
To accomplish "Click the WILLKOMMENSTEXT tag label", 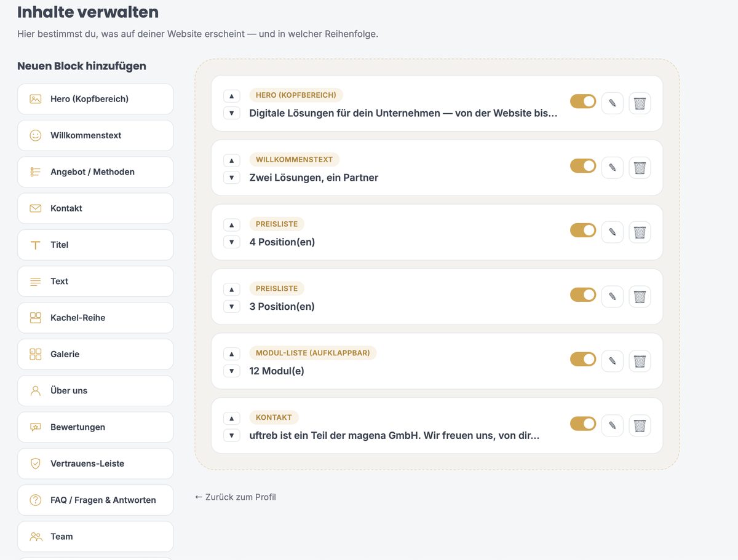I will (294, 160).
